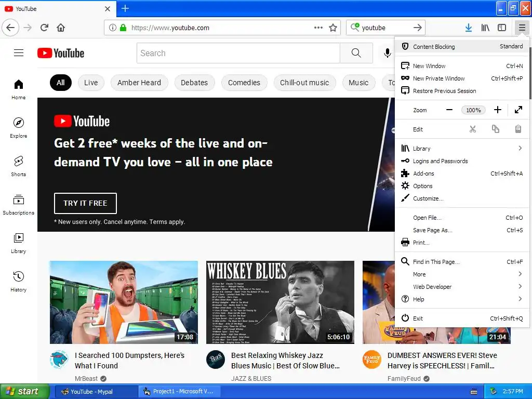
Task: Select the Live filter chip
Action: click(91, 83)
